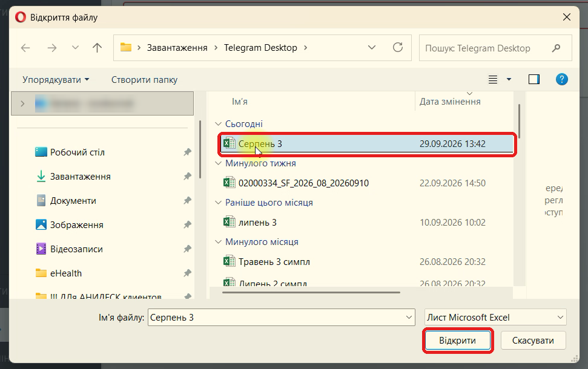Open Документи in the sidebar
Viewport: 588px width, 369px height.
click(x=65, y=201)
